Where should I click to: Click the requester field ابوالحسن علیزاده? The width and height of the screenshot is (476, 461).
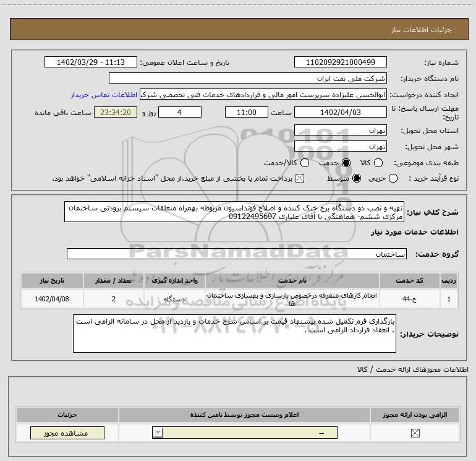[x=263, y=95]
